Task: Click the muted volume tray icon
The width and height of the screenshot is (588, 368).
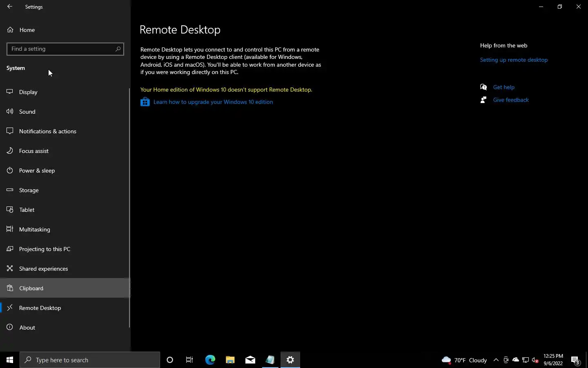Action: tap(535, 360)
